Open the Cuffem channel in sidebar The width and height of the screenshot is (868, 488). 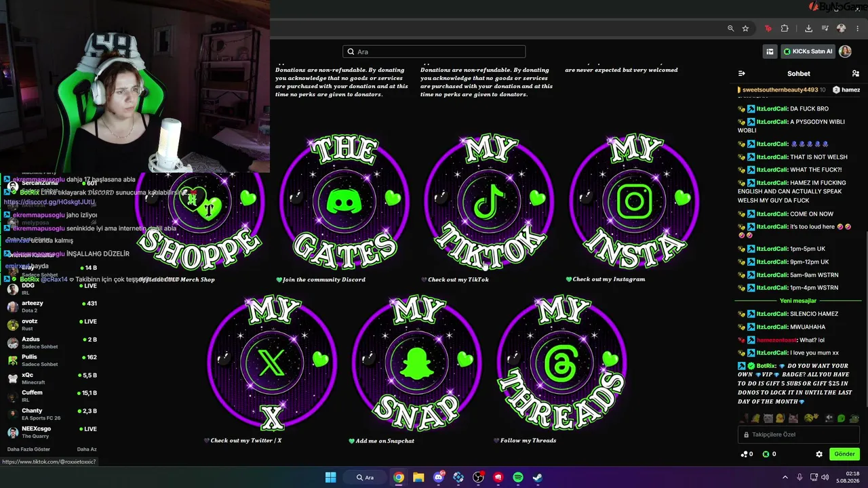point(52,396)
